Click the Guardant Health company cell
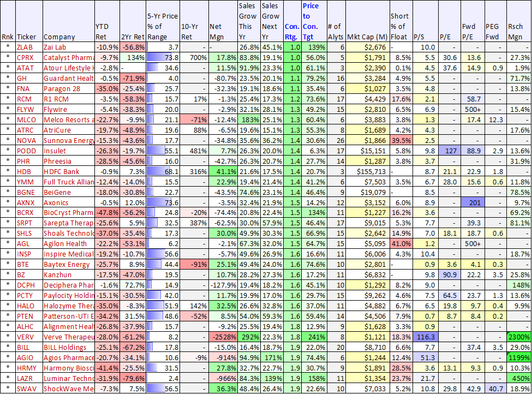532x394 pixels. click(x=69, y=79)
